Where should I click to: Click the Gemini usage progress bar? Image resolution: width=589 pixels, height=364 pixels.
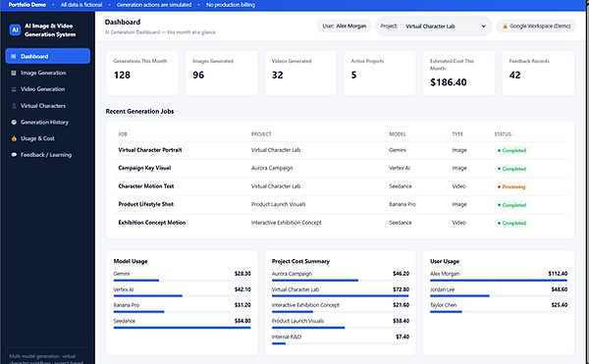(182, 281)
